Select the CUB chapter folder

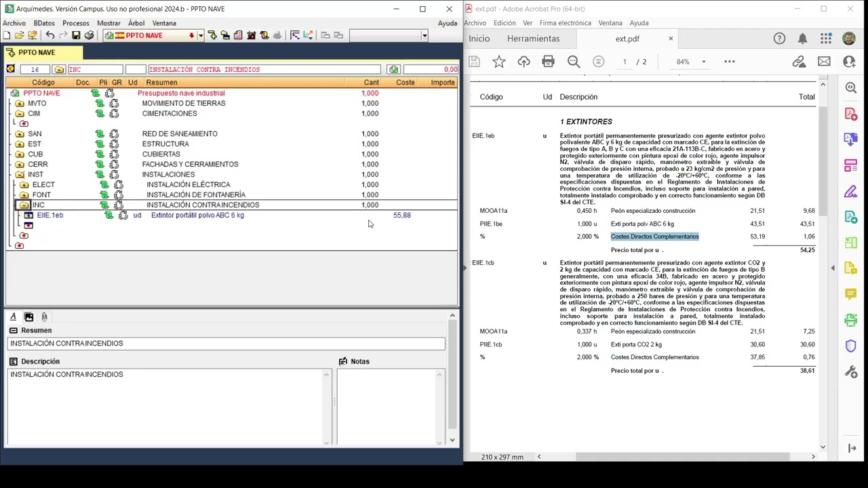[20, 155]
